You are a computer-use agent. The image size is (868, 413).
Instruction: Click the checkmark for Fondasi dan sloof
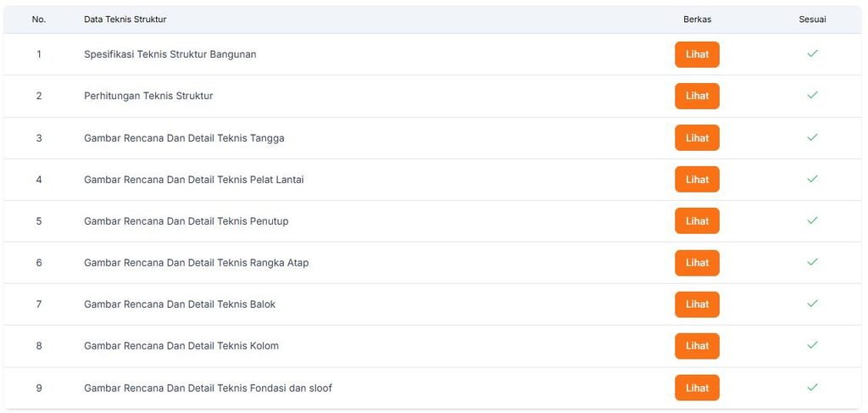click(x=812, y=387)
